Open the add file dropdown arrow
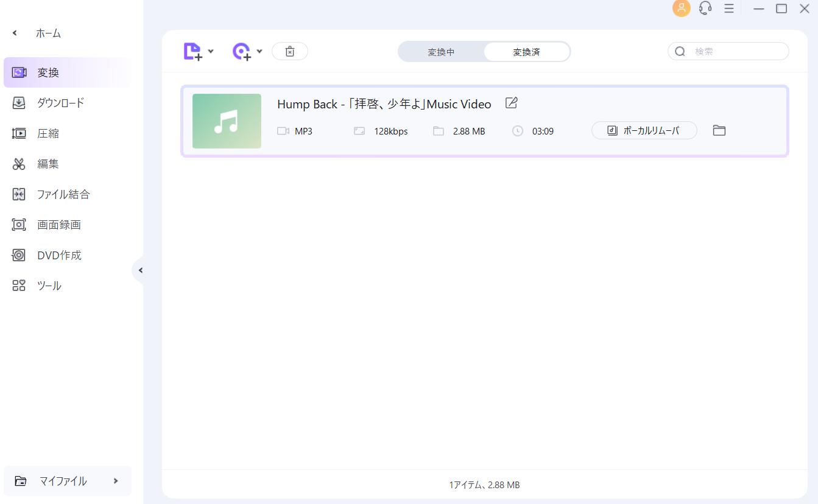This screenshot has width=818, height=504. pos(211,52)
